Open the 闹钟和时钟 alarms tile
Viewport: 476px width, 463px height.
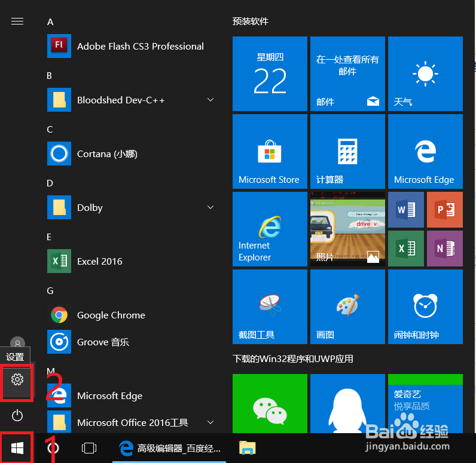click(425, 306)
